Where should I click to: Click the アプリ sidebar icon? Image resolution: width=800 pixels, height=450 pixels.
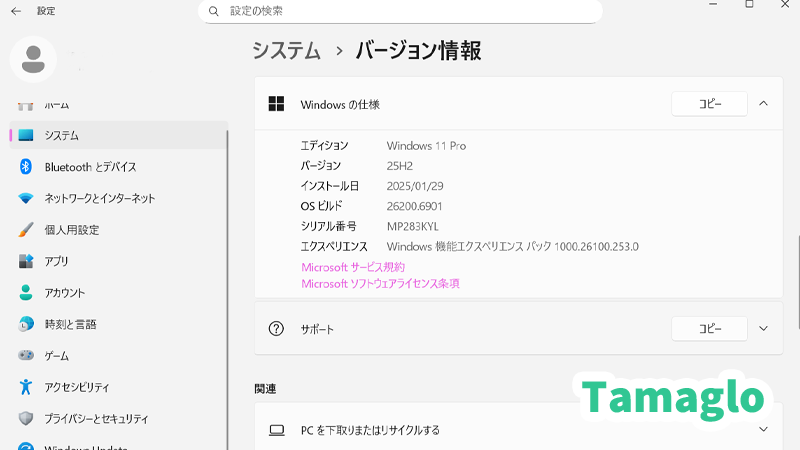26,261
